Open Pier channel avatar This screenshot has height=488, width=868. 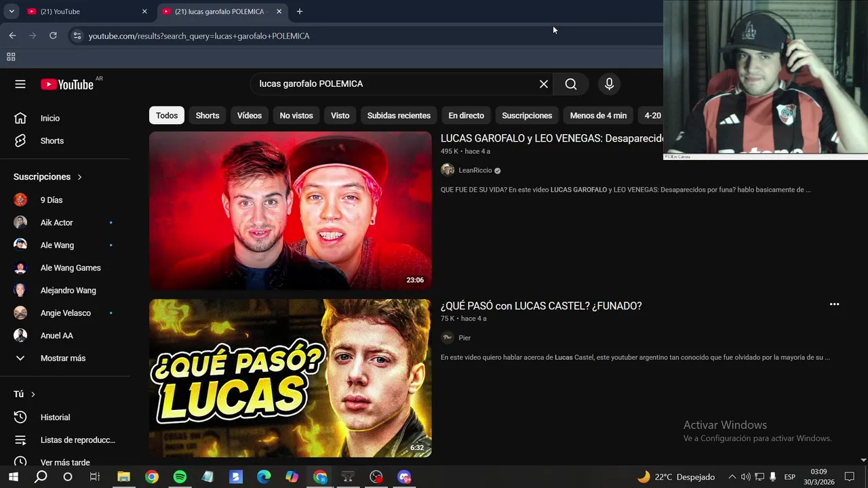pos(448,338)
